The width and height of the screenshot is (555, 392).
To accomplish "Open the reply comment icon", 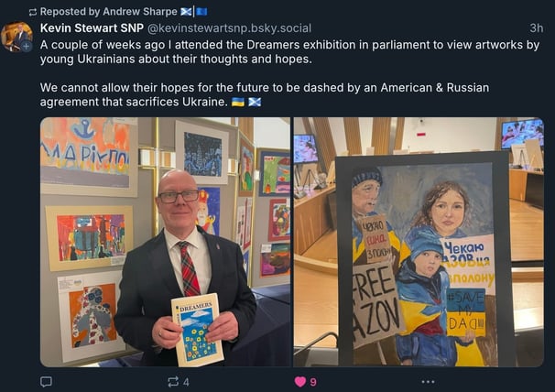I will pos(46,382).
